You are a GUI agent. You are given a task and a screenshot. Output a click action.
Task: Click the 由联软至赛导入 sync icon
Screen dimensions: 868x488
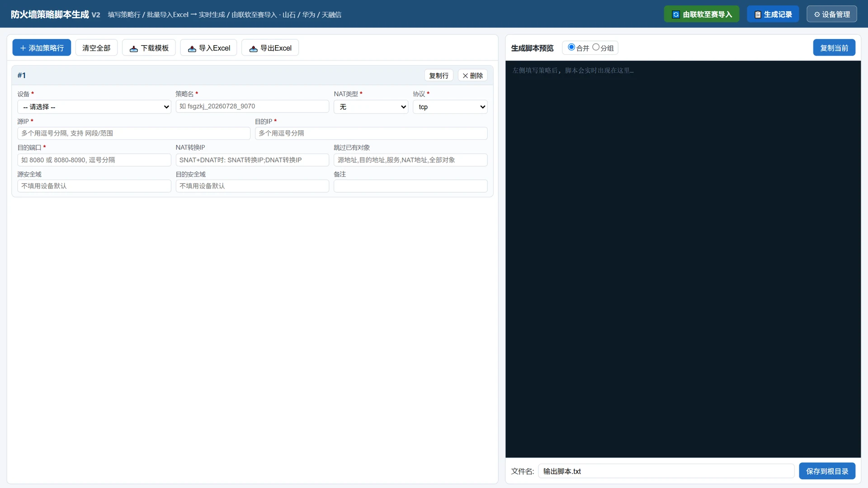point(676,14)
